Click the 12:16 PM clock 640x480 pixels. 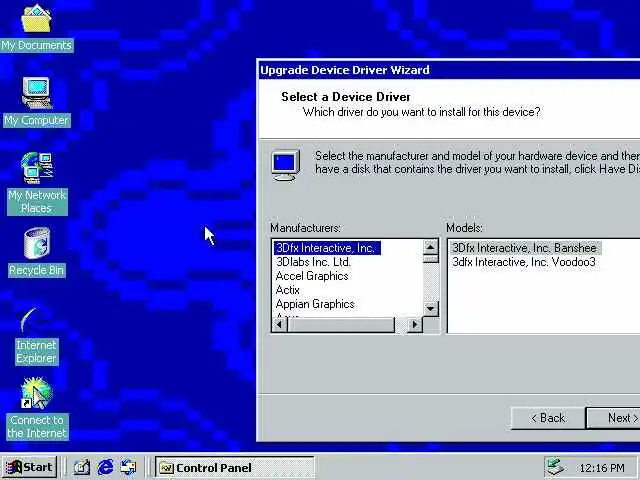(x=602, y=468)
